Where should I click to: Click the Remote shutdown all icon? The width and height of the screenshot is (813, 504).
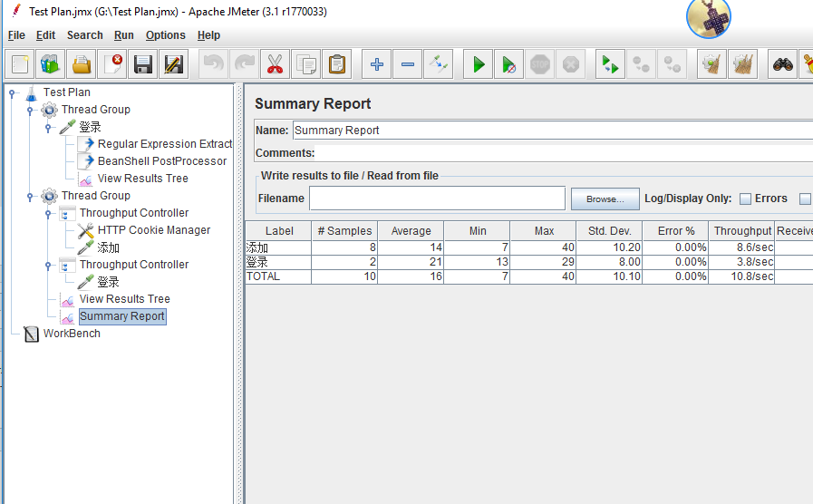(672, 65)
